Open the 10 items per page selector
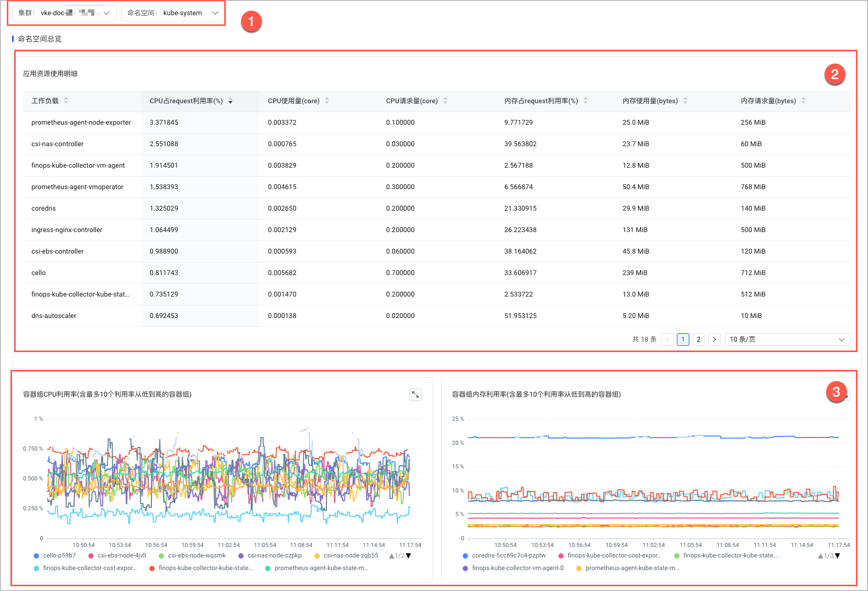 (787, 340)
